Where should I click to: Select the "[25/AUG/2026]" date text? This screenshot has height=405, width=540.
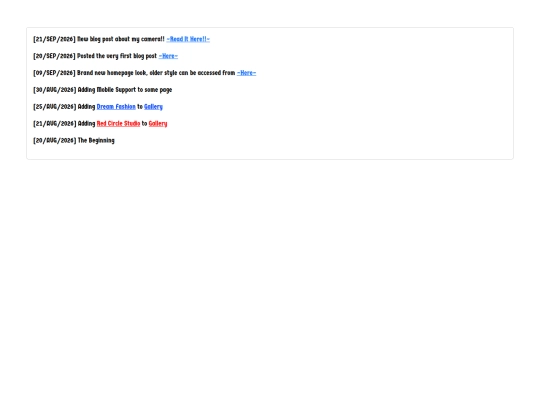pyautogui.click(x=54, y=106)
